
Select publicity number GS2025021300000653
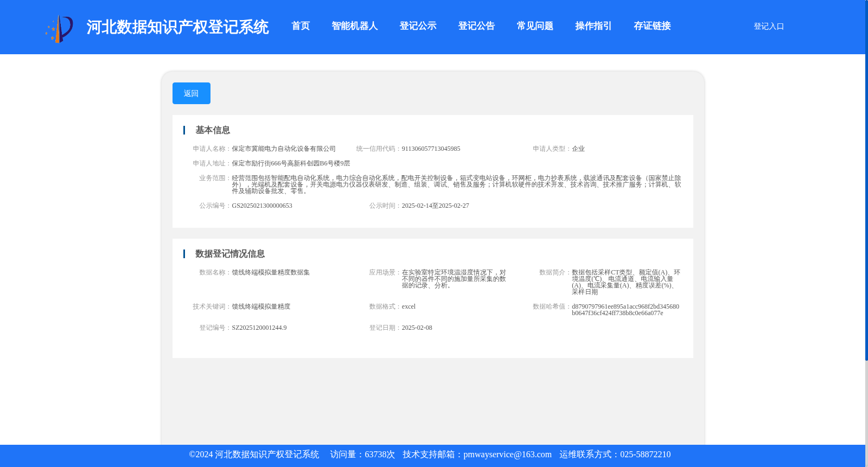pos(262,206)
